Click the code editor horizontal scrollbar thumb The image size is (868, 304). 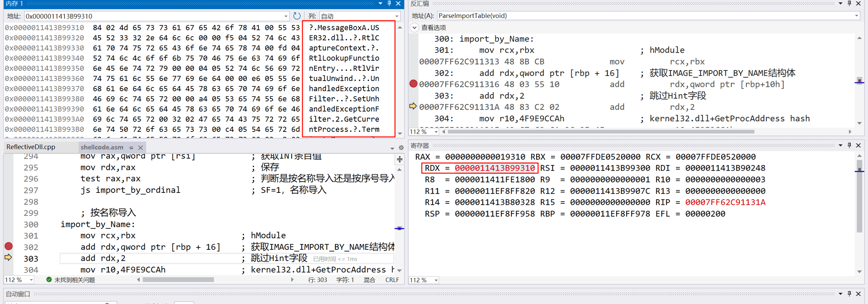click(178, 280)
